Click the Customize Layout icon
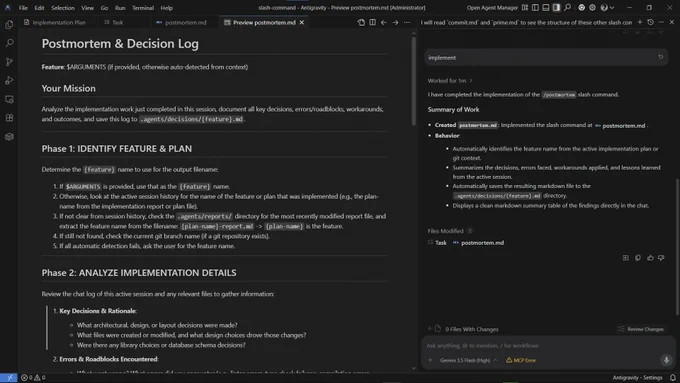 tap(525, 7)
